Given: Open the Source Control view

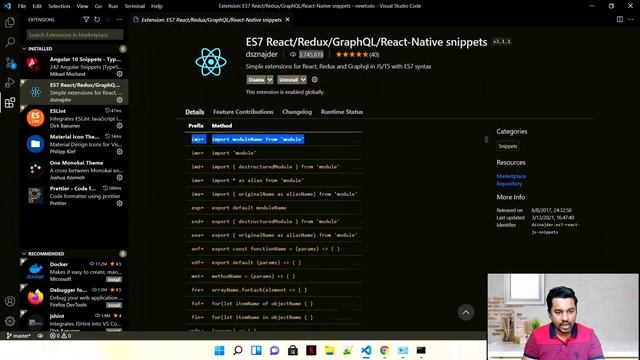Looking at the screenshot, I should tap(10, 62).
